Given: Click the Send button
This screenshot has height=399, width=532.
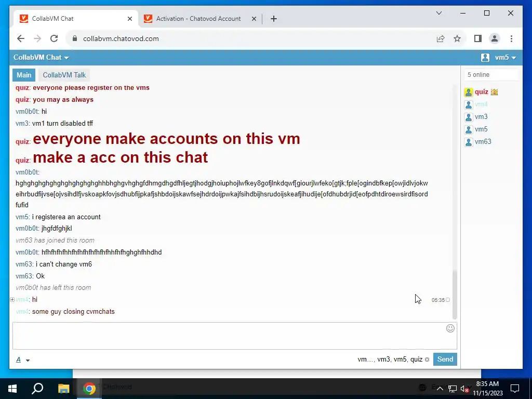Looking at the screenshot, I should [x=445, y=360].
